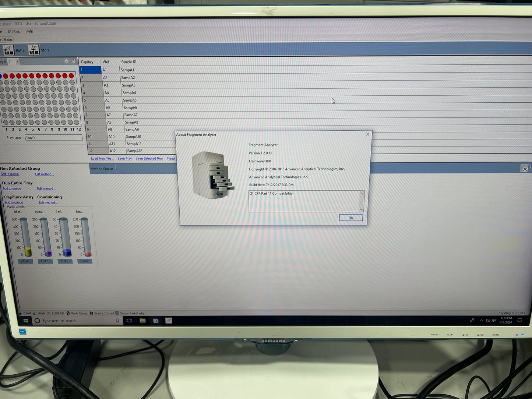Select the red well in column 12
This screenshot has height=399, width=532.
[71, 76]
